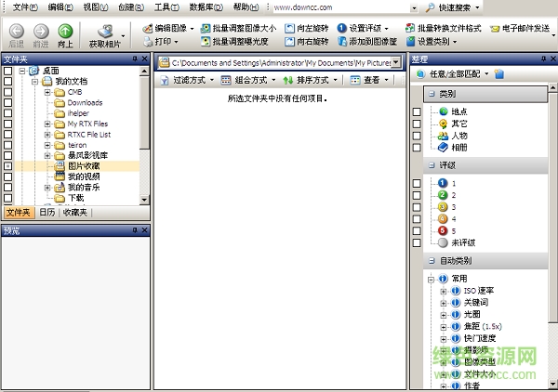Click the Quick Search (快速搜索) magnifier
Viewport: 558px width, 392px height.
[430, 7]
